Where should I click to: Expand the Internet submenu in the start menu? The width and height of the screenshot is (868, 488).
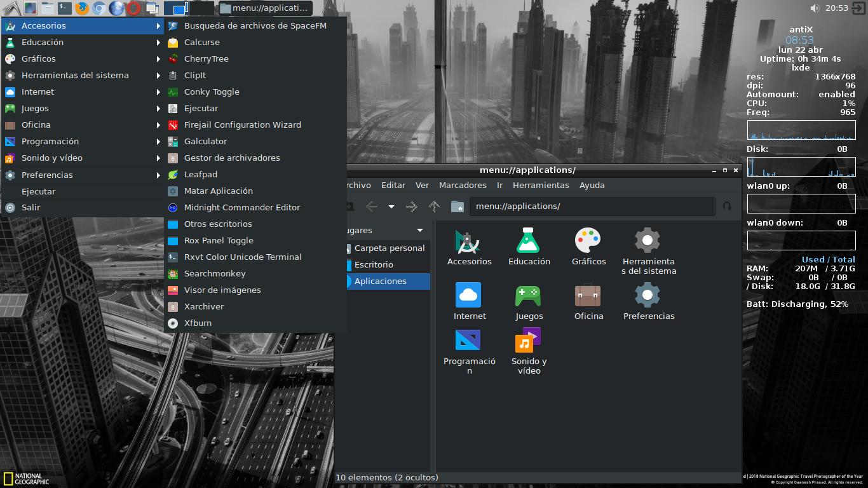pyautogui.click(x=83, y=92)
